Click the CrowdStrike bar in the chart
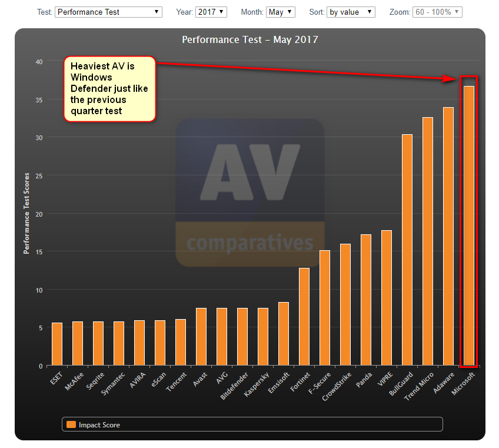This screenshot has width=499, height=448. pos(345,304)
